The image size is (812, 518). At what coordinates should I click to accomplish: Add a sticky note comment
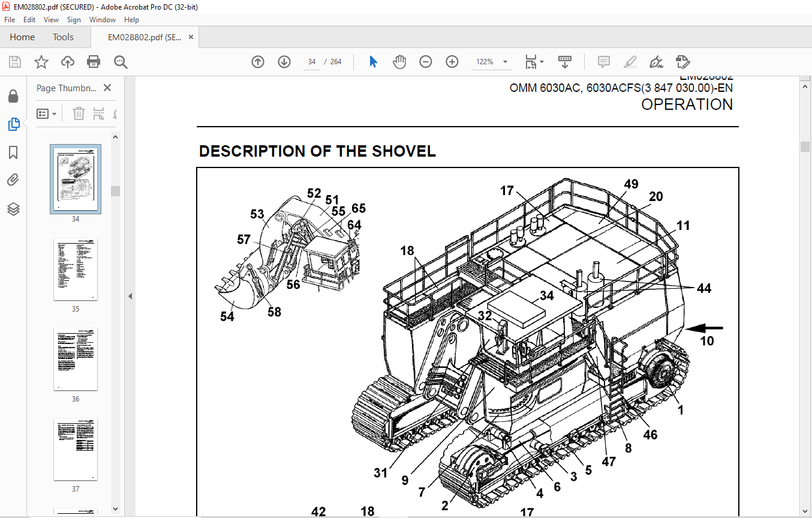[604, 62]
